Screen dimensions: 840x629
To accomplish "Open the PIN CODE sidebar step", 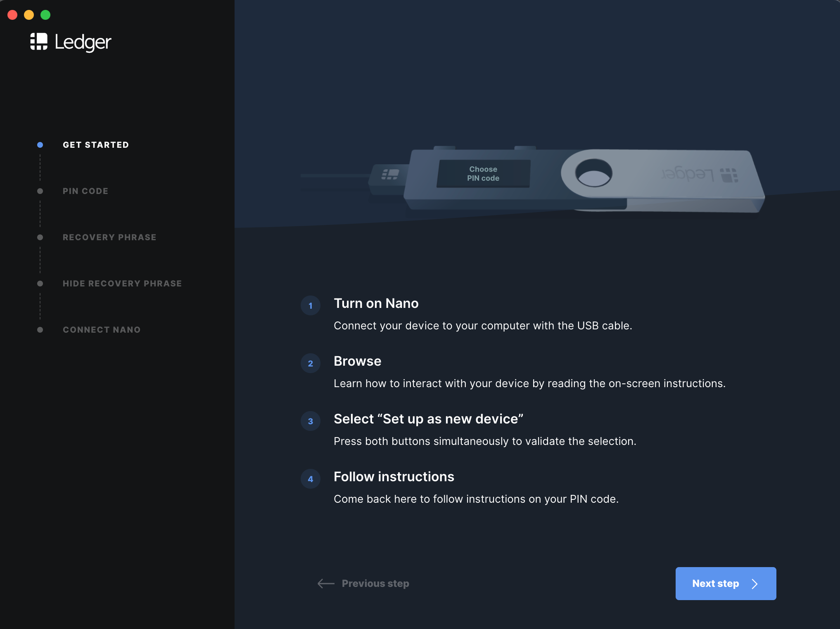I will 85,191.
